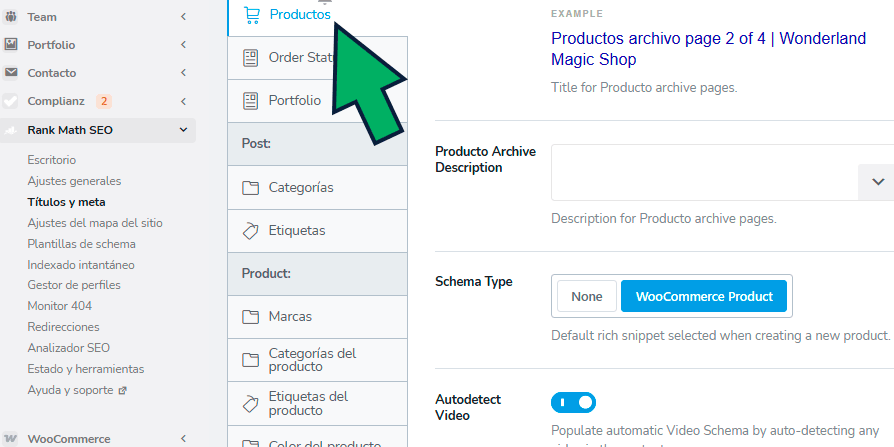Viewport: 894px width, 447px height.
Task: Click the Team people icon in sidebar
Action: (10, 17)
